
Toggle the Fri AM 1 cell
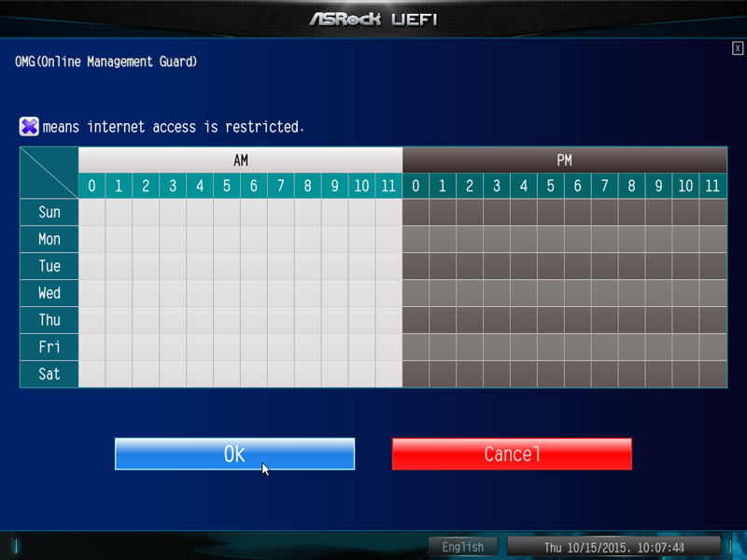click(119, 346)
